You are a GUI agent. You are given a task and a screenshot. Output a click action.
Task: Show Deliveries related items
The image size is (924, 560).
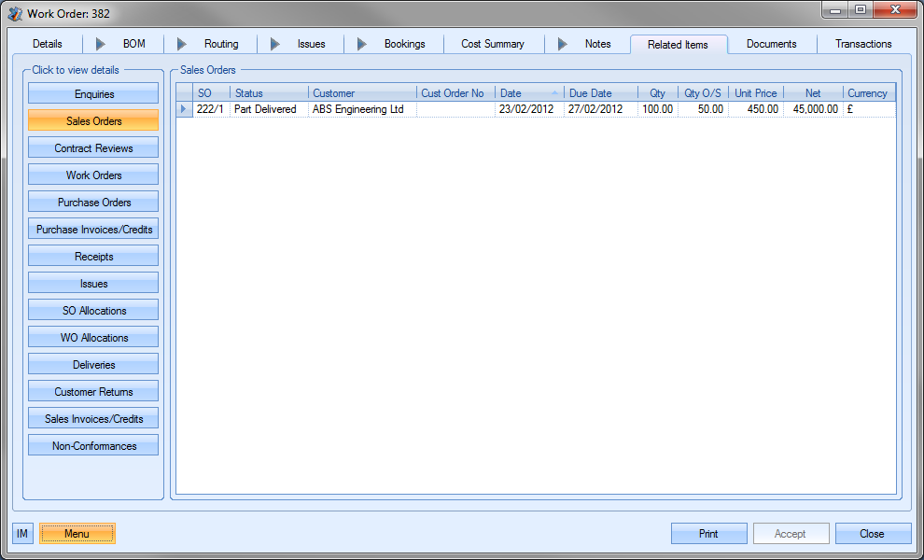93,364
